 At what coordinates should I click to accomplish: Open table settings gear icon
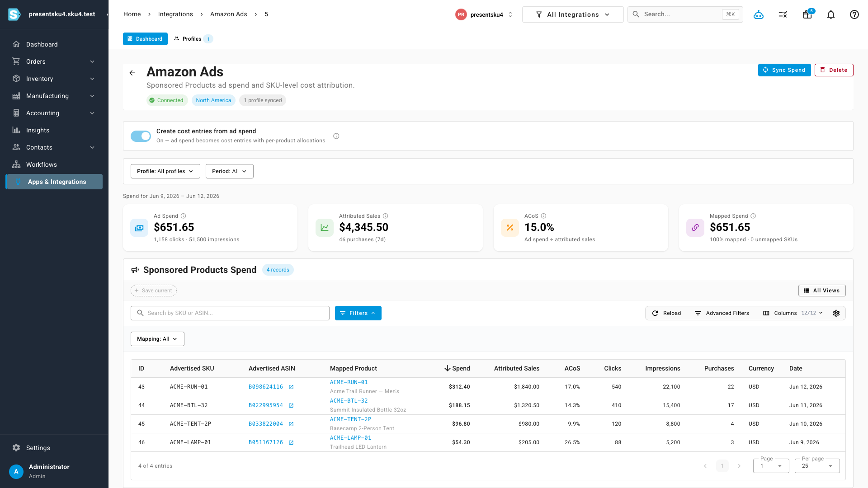(836, 313)
